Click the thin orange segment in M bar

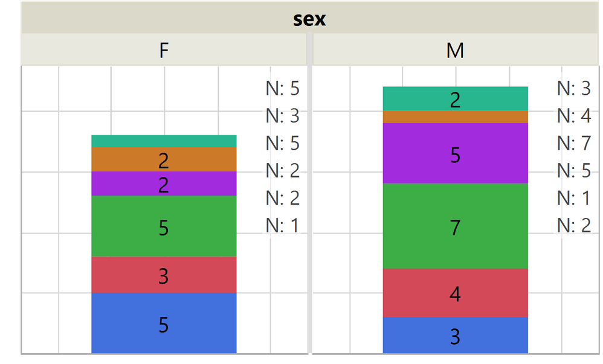click(x=455, y=117)
